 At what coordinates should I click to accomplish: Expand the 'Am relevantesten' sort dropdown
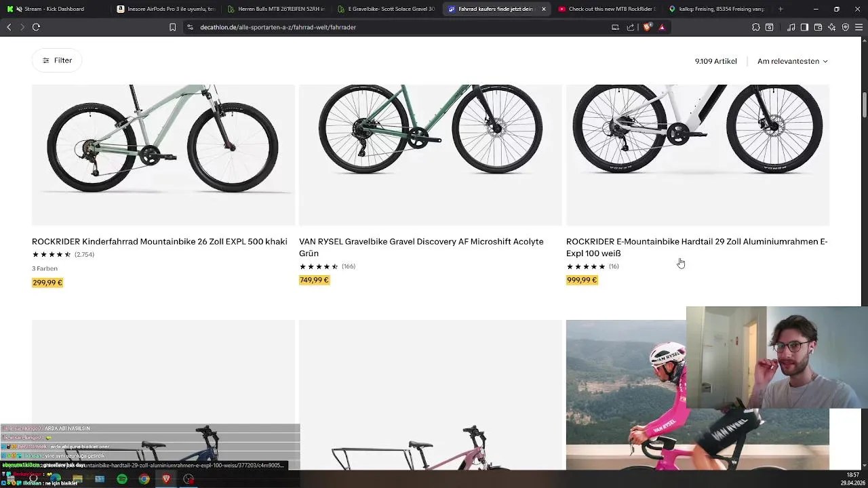[x=792, y=61]
